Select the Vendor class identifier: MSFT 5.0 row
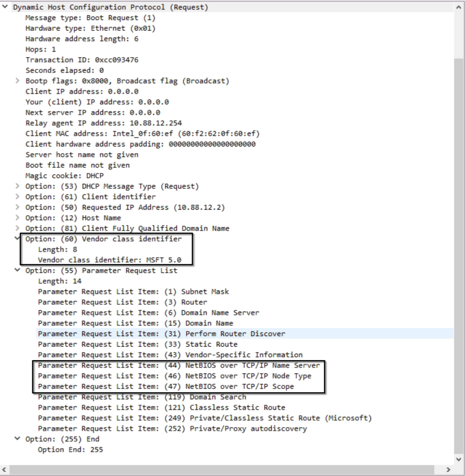Image resolution: width=465 pixels, height=476 pixels. pos(110,260)
